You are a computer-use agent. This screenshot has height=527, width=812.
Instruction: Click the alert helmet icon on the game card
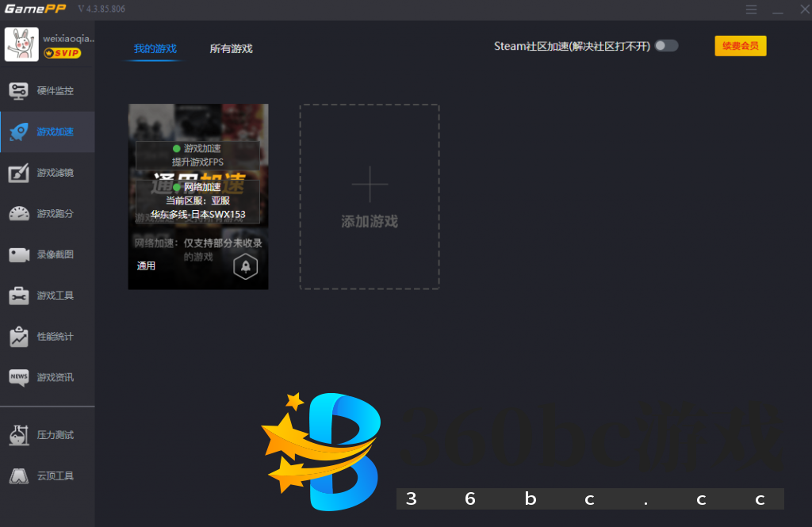tap(245, 267)
